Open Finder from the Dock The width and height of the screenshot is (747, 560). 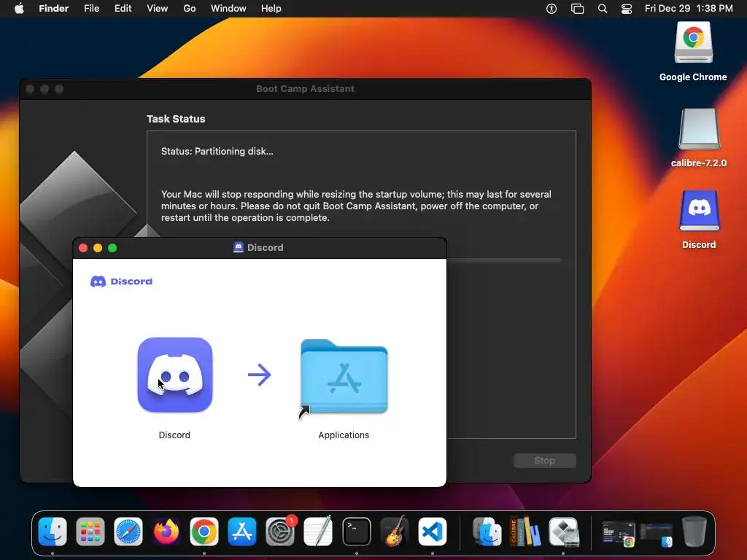pyautogui.click(x=53, y=532)
